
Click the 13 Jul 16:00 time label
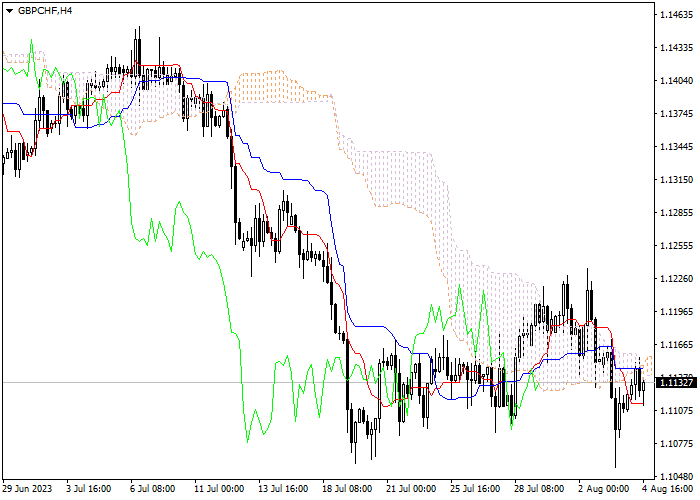283,489
